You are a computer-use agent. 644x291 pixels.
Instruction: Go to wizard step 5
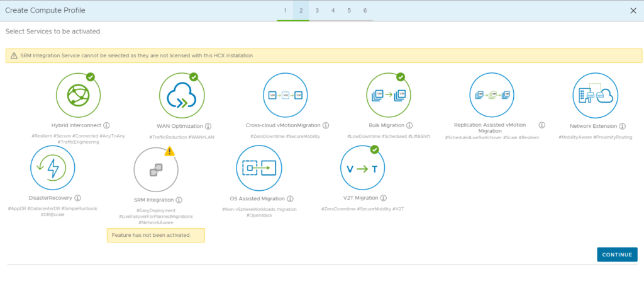pos(349,11)
